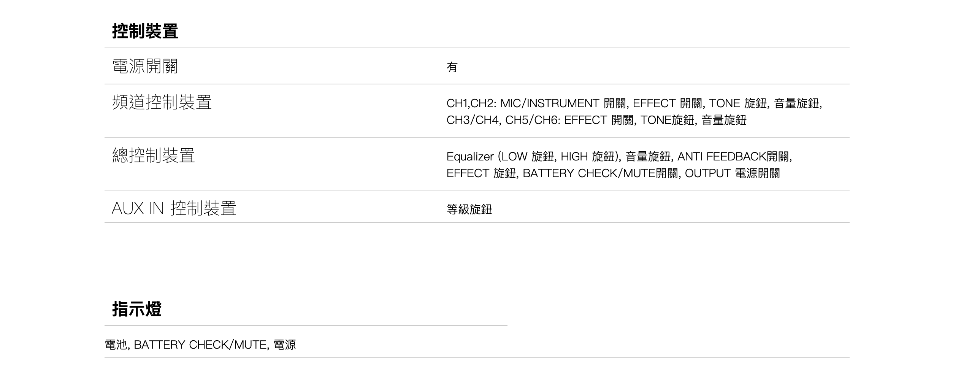Screen dimensions: 980x384
Task: Click the 電池 text under 指示燈
Action: [x=116, y=345]
